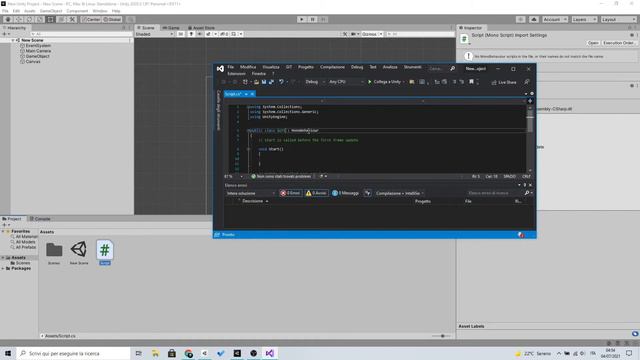Viewport: 640px width, 360px height.
Task: Open Shaded draw mode dropdown
Action: pos(154,34)
